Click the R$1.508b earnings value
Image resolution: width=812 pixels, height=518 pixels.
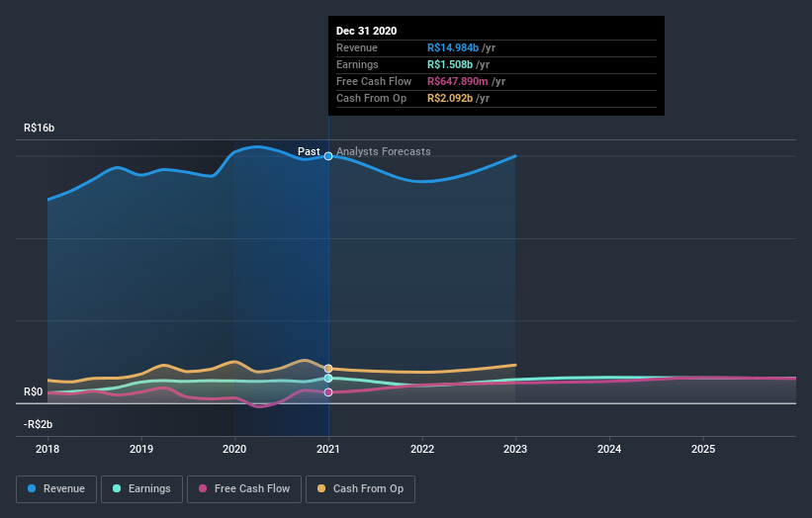point(450,64)
